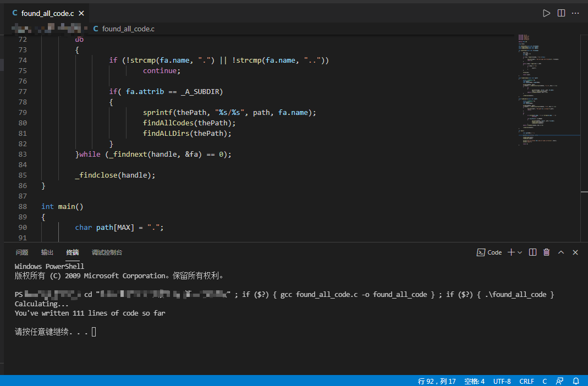This screenshot has width=588, height=386.
Task: Maximize the panel using the up chevron
Action: (x=561, y=252)
